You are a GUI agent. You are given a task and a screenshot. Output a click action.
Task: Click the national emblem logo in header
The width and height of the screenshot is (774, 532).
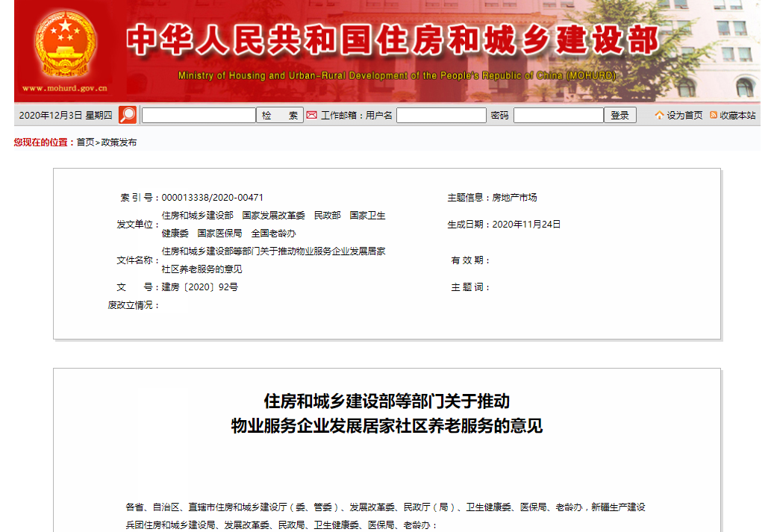(x=66, y=45)
